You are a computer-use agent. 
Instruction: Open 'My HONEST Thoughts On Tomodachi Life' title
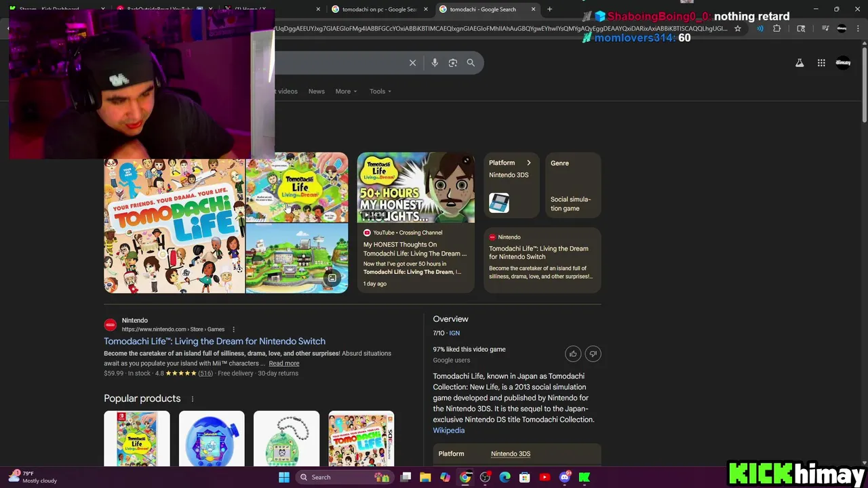415,249
